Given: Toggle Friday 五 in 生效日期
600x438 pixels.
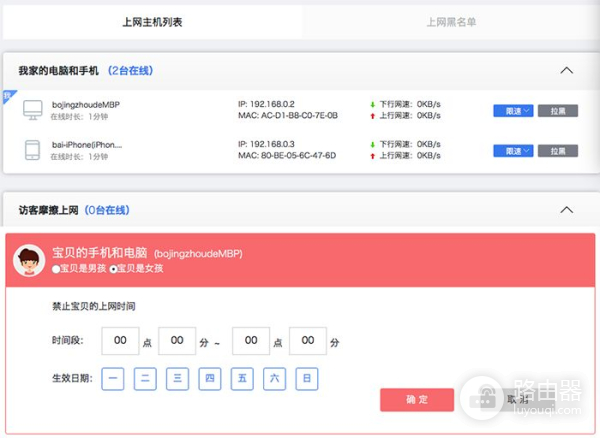Looking at the screenshot, I should (x=242, y=379).
